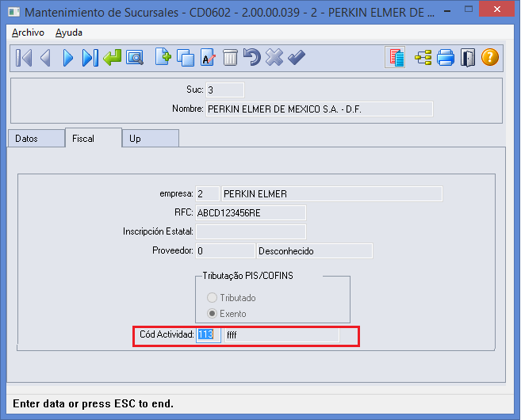Click the Inscripción Estatal field

point(251,231)
